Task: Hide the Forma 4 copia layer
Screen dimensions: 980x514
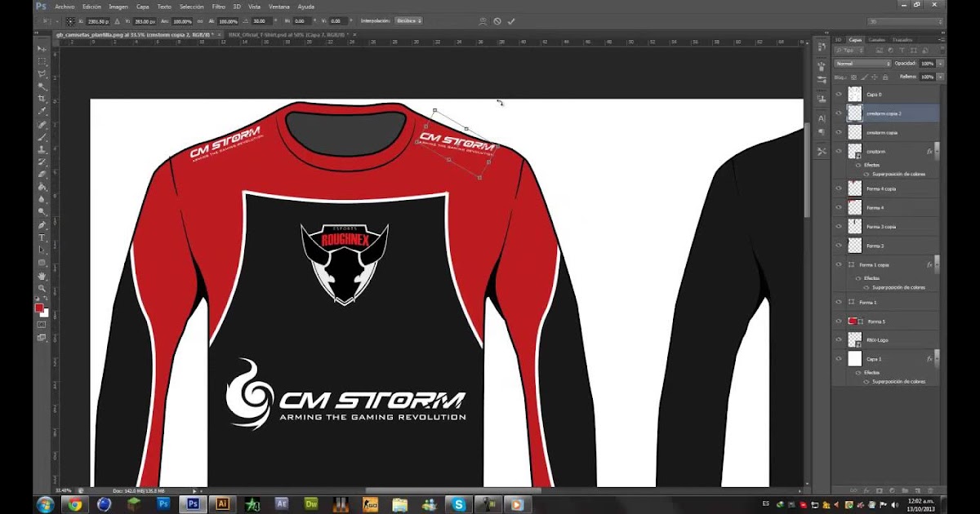Action: (x=838, y=188)
